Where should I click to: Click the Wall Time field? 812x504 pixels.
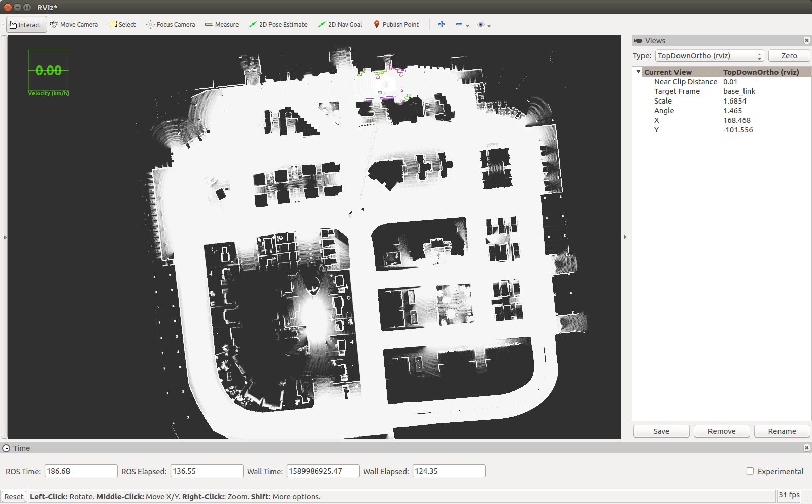[x=323, y=471]
